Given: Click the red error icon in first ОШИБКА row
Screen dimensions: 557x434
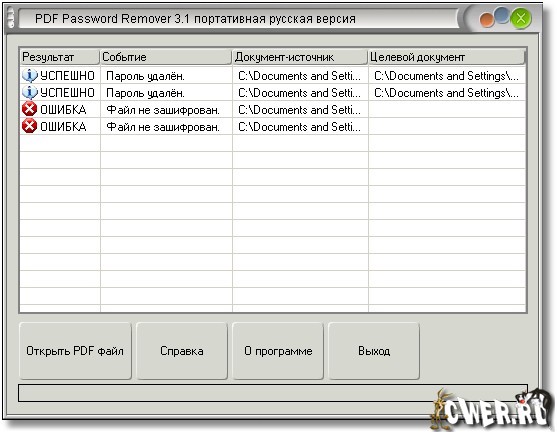Looking at the screenshot, I should coord(29,109).
